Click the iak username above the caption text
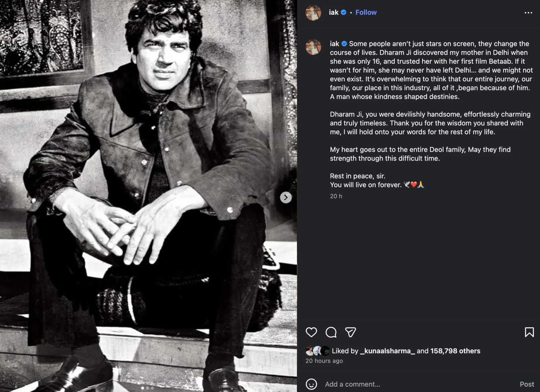The image size is (540, 392). [x=334, y=44]
